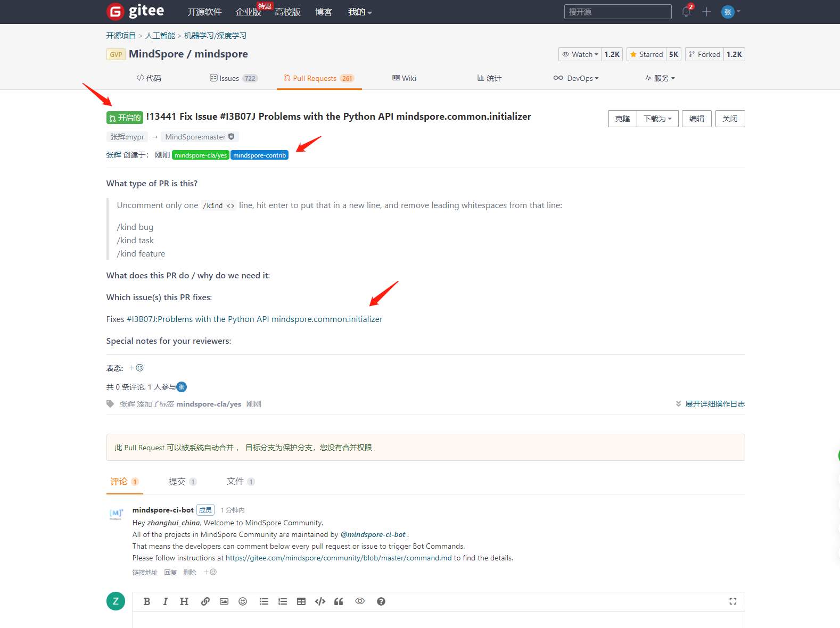Insert a blockquote in comment editor

click(339, 601)
